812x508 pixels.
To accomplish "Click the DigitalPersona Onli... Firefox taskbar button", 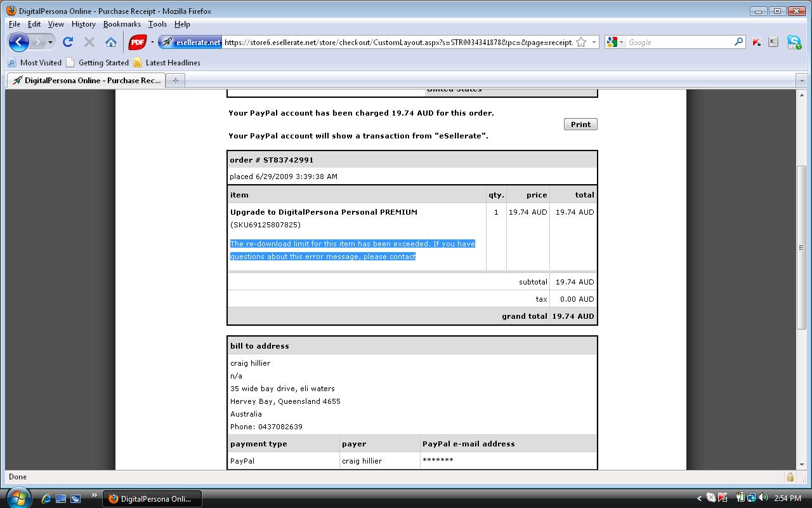I will 152,498.
